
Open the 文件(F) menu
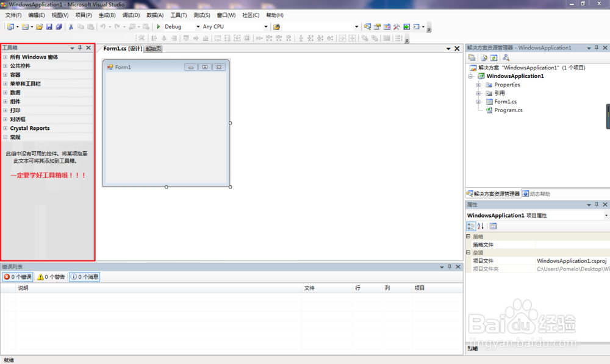13,15
